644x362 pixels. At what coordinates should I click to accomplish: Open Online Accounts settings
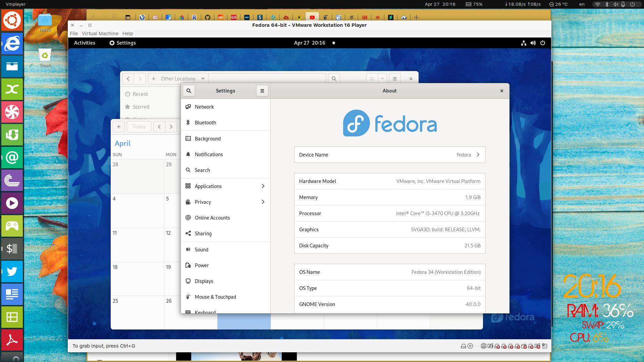(225, 218)
